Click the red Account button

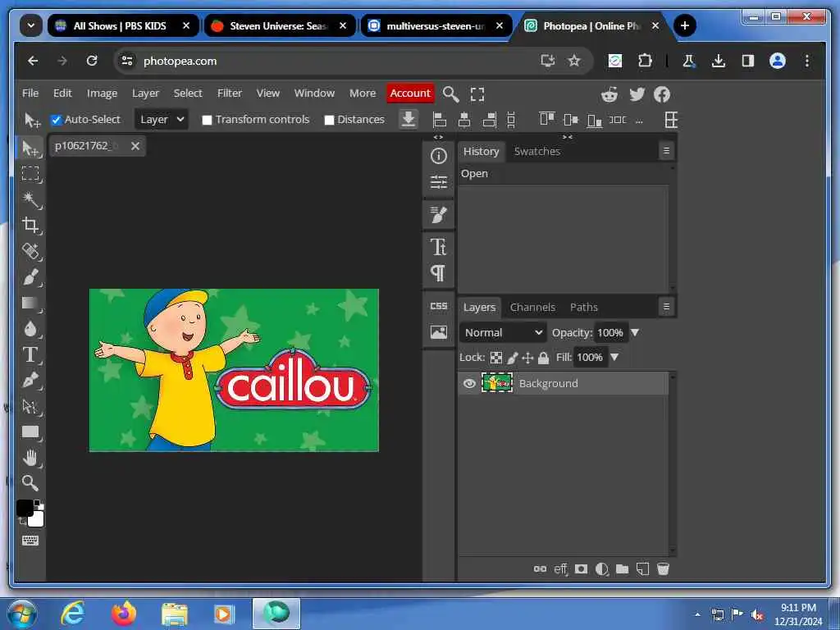(x=410, y=94)
